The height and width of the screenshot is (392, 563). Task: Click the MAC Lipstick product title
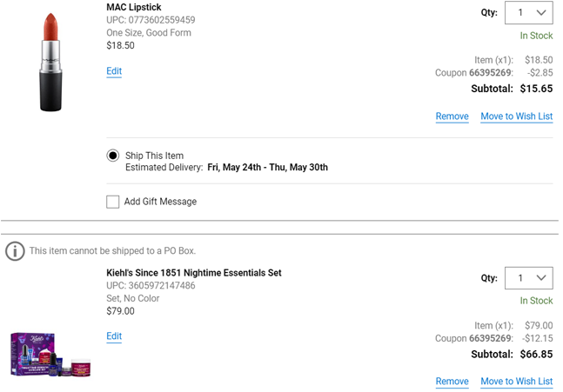(134, 8)
